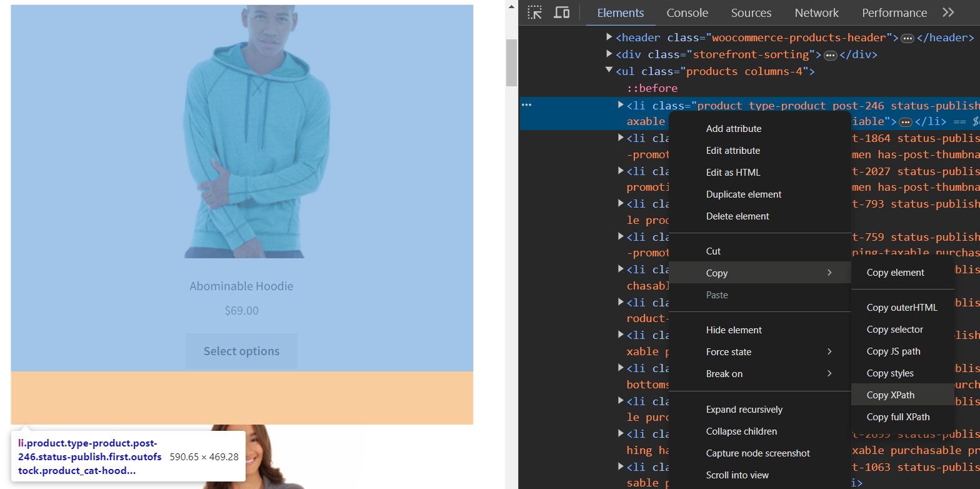Expand the div storefront-sorting node
The height and width of the screenshot is (489, 980).
(609, 54)
